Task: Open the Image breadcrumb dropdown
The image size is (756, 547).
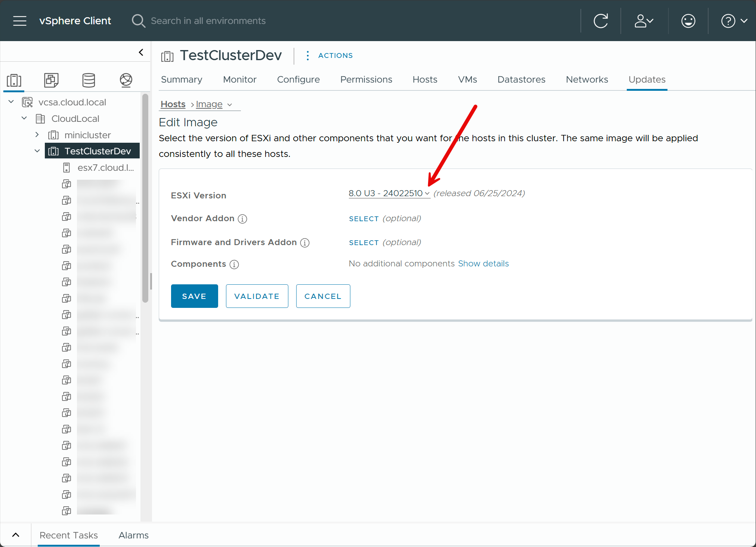Action: 230,105
